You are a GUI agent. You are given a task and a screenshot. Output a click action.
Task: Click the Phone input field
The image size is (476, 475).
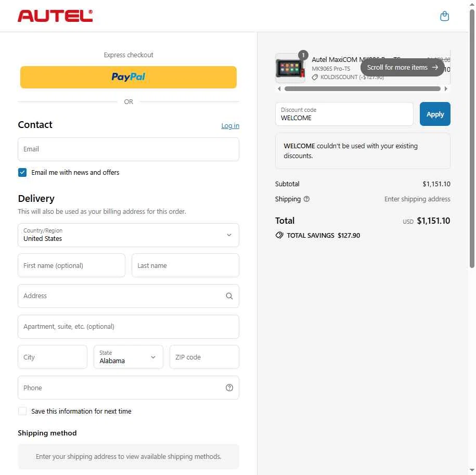tap(128, 388)
